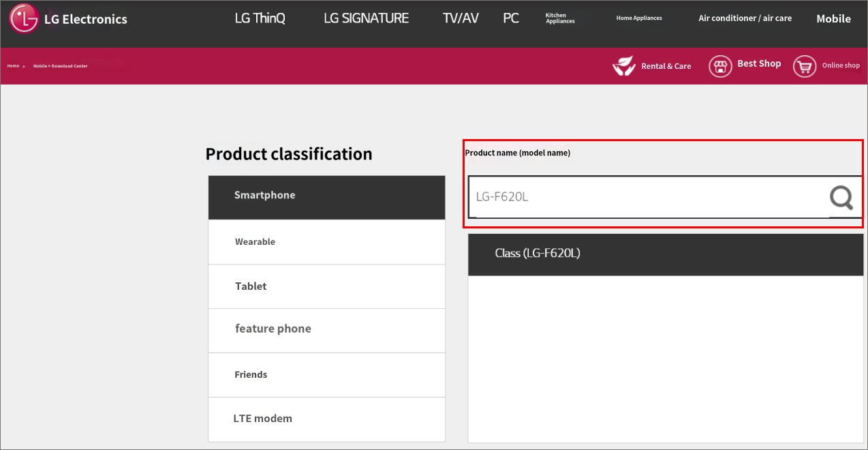The image size is (868, 450).
Task: Select the Wearable classification
Action: pos(327,242)
